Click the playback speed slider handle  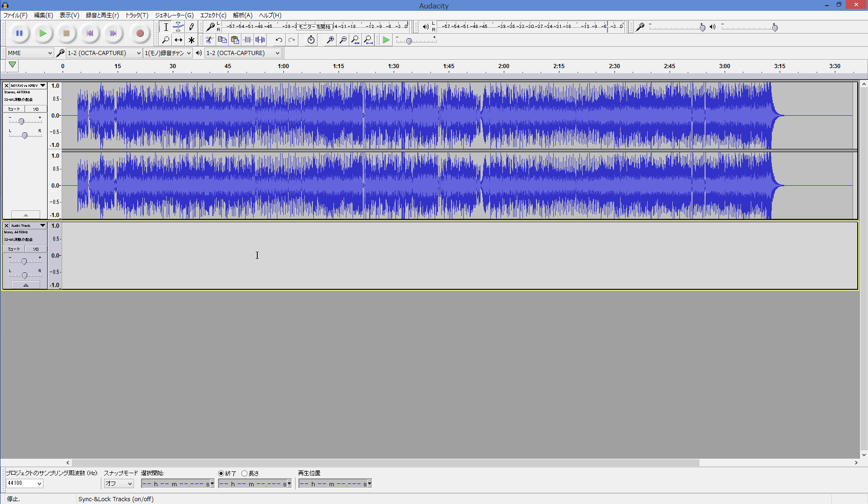(x=409, y=41)
